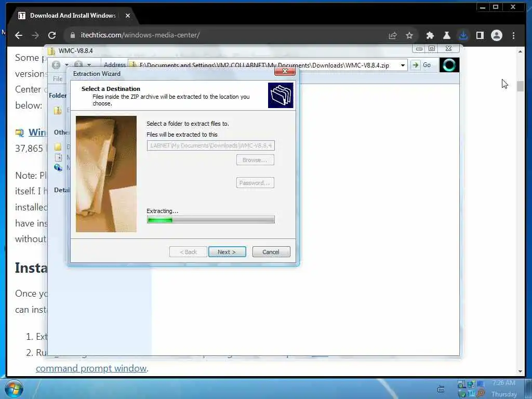Click the page scrollbar down arrow
The image size is (532, 399).
(520, 371)
